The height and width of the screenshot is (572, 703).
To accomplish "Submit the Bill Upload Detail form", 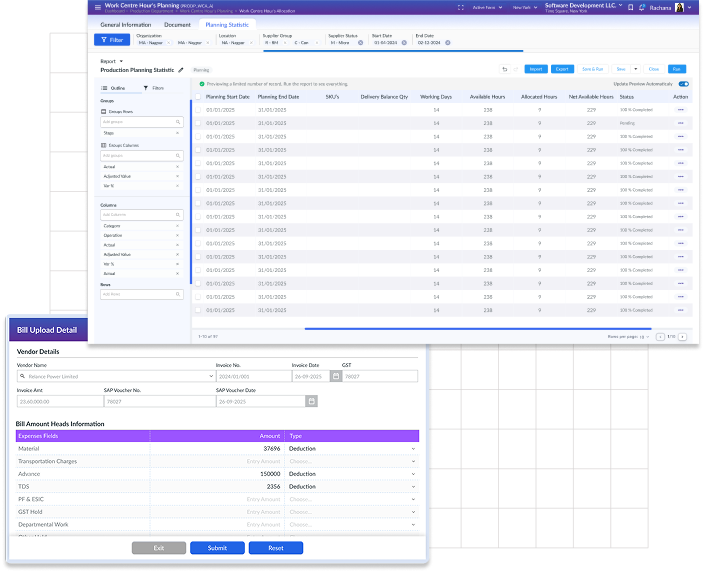I will [217, 548].
